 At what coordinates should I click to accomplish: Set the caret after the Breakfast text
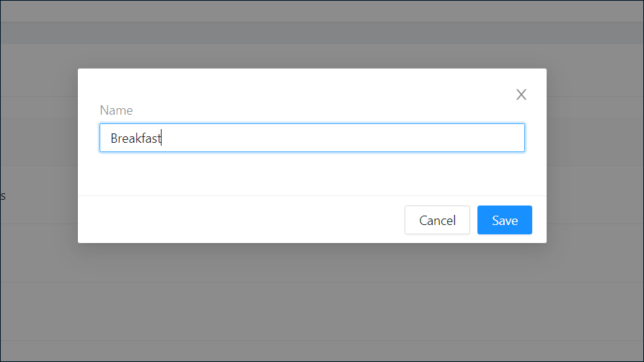(162, 138)
